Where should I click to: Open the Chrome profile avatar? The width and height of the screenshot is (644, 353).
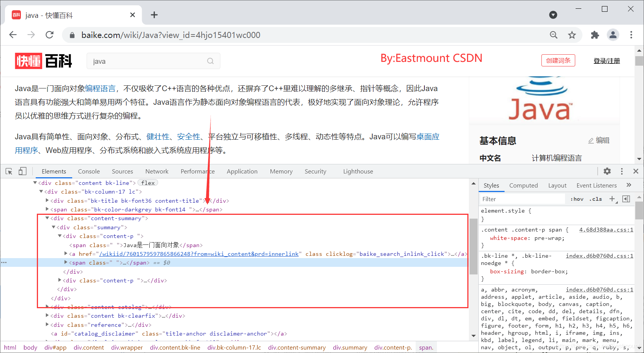point(613,35)
